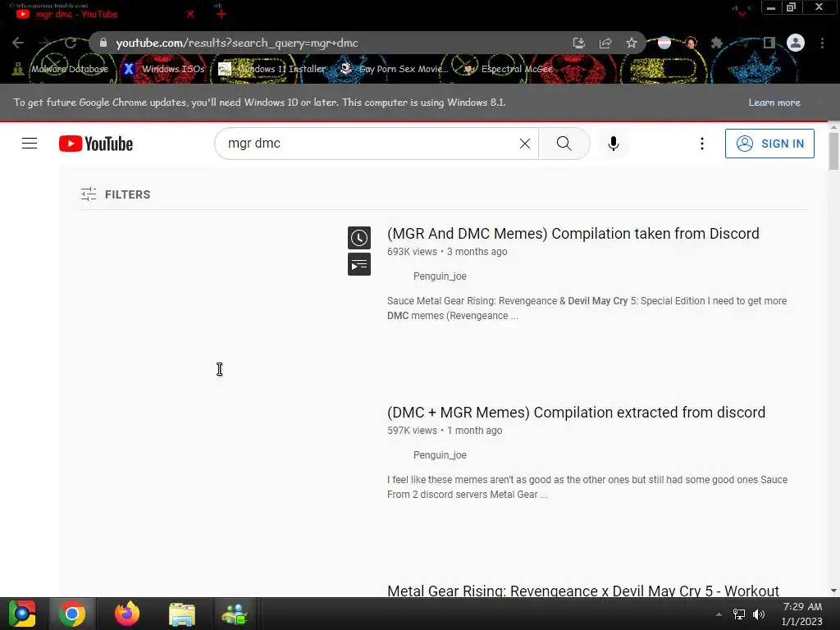This screenshot has height=630, width=840.
Task: Start voice search with the microphone
Action: tap(614, 144)
